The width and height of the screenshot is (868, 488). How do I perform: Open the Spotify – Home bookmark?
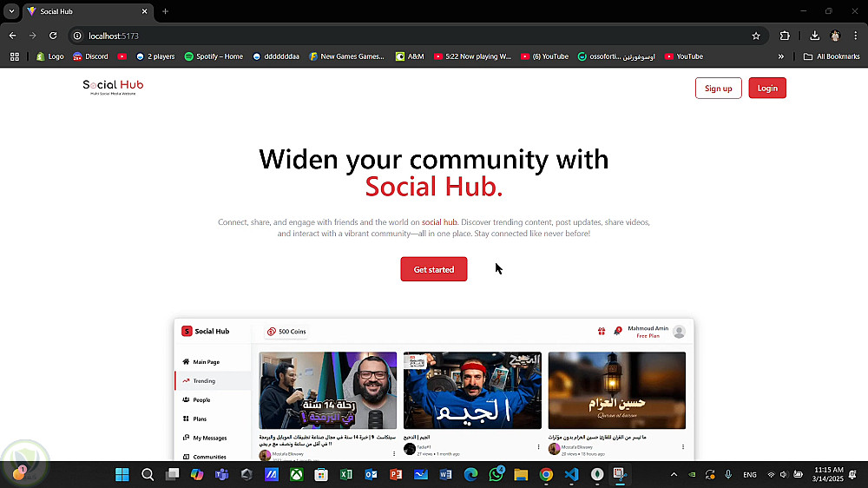coord(214,56)
